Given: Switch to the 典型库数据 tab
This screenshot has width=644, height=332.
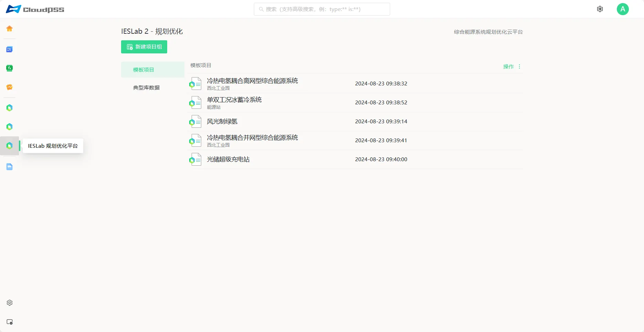Looking at the screenshot, I should [146, 87].
